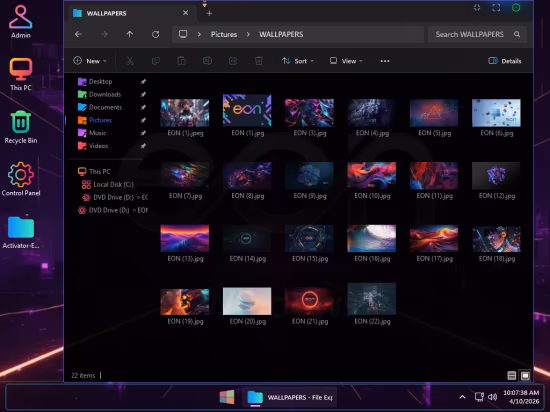The width and height of the screenshot is (550, 412).
Task: Click the Delete trash icon in toolbar
Action: coord(259,61)
